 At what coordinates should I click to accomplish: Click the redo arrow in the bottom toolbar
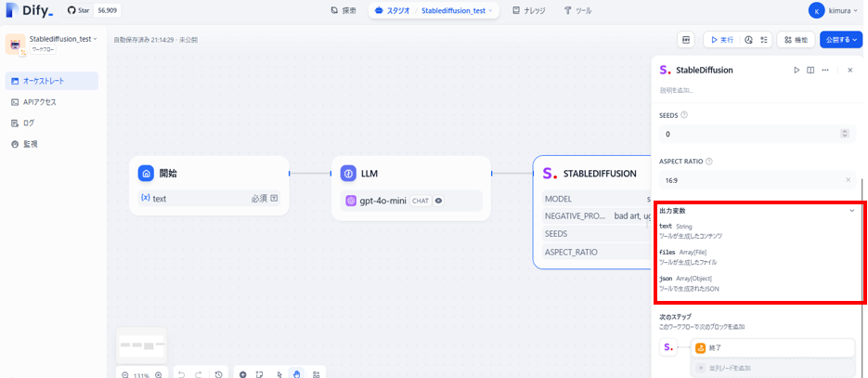tap(198, 375)
